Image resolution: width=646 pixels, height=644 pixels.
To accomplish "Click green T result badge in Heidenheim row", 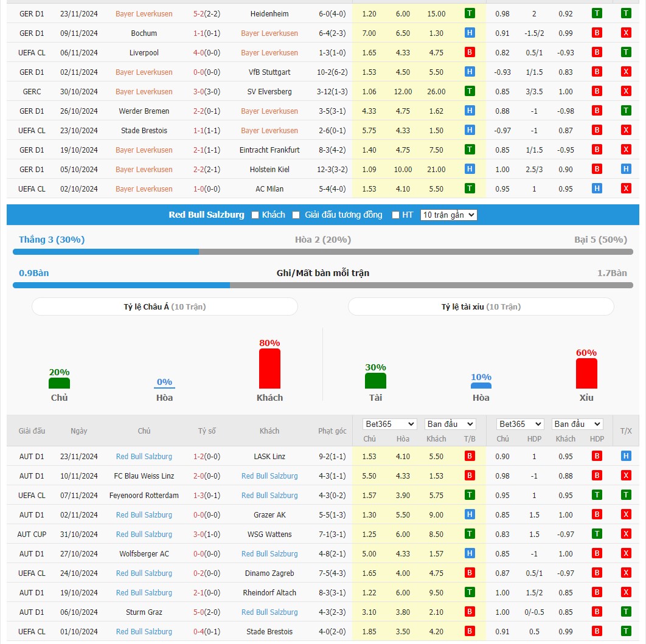I will tap(469, 13).
